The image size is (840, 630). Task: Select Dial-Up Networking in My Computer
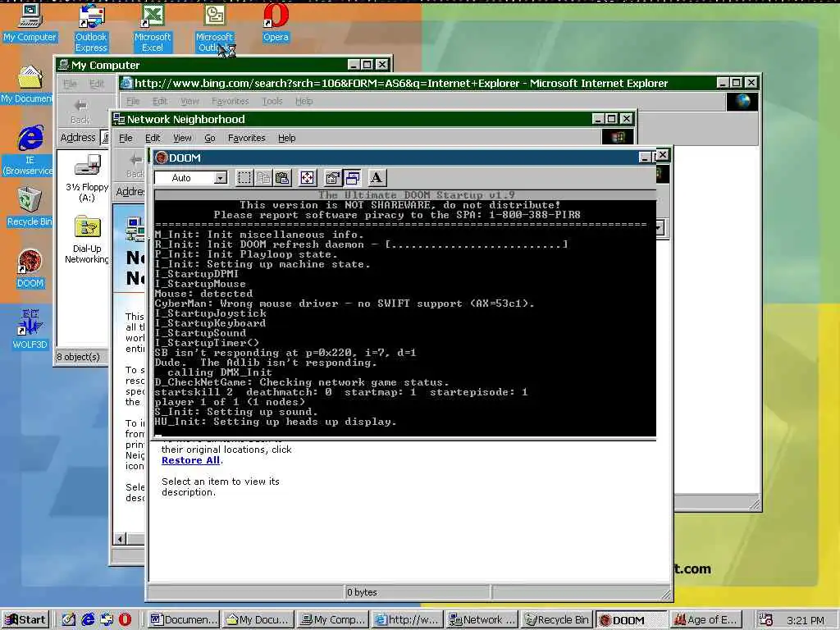tap(87, 240)
